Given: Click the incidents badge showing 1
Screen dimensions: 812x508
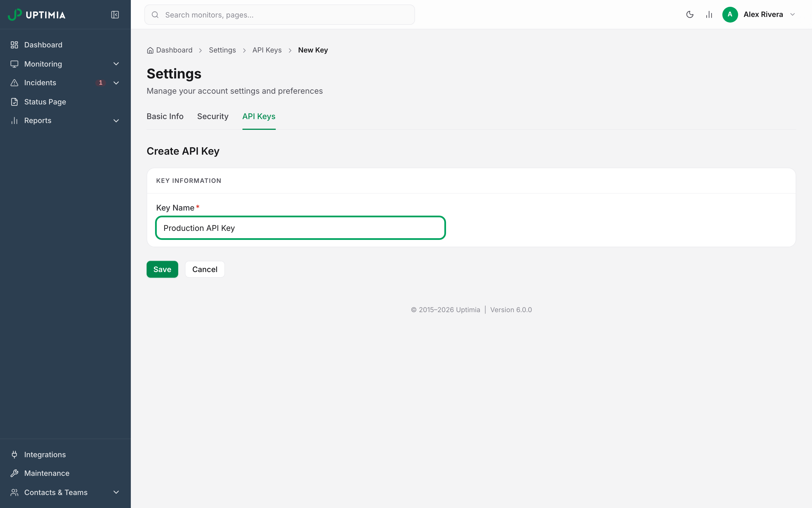Looking at the screenshot, I should [101, 83].
